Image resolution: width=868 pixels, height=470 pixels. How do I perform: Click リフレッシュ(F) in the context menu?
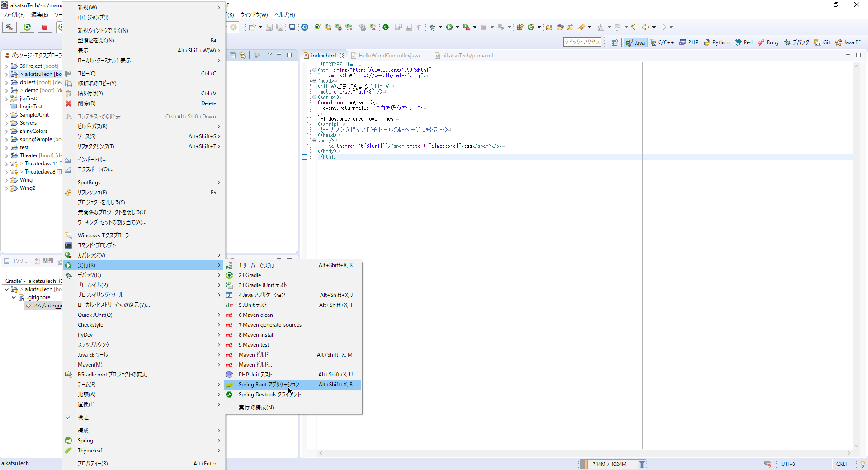pos(143,193)
